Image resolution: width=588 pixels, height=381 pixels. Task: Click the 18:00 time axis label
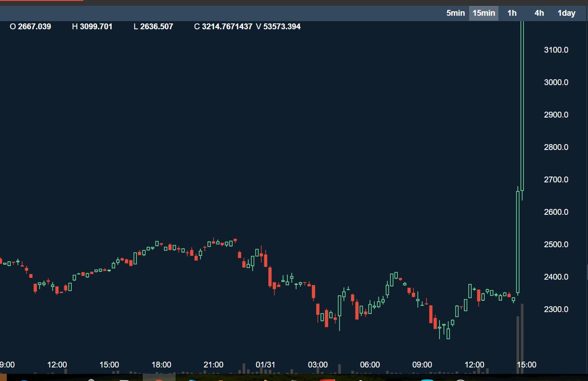[x=161, y=364]
